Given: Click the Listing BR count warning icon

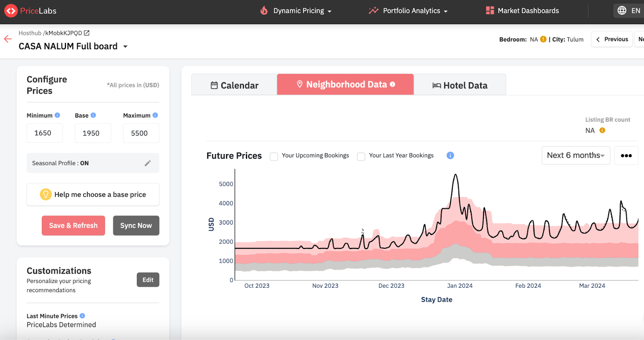Looking at the screenshot, I should click(602, 130).
